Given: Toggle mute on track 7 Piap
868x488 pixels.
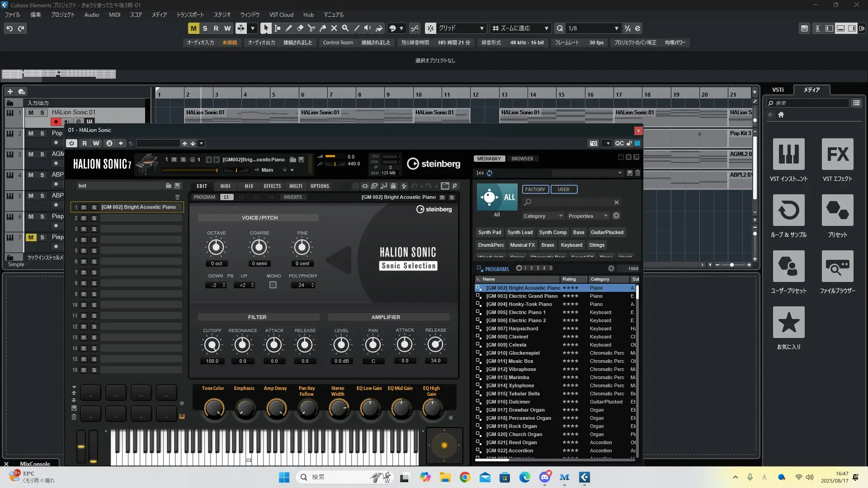Looking at the screenshot, I should coord(31,237).
